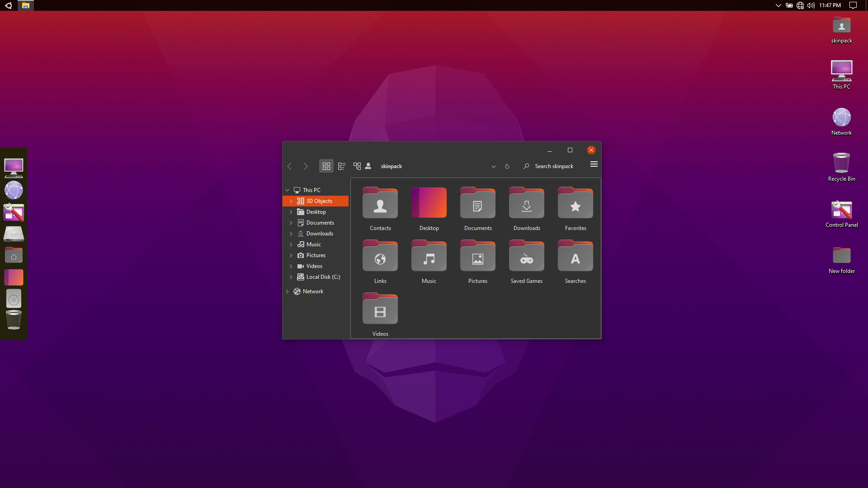The width and height of the screenshot is (868, 488).
Task: Switch to details list view
Action: tap(342, 166)
